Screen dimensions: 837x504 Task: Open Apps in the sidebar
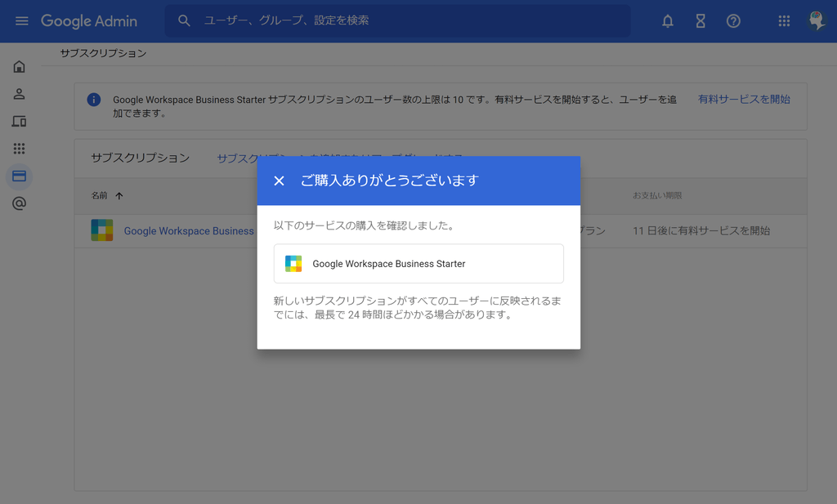tap(20, 149)
